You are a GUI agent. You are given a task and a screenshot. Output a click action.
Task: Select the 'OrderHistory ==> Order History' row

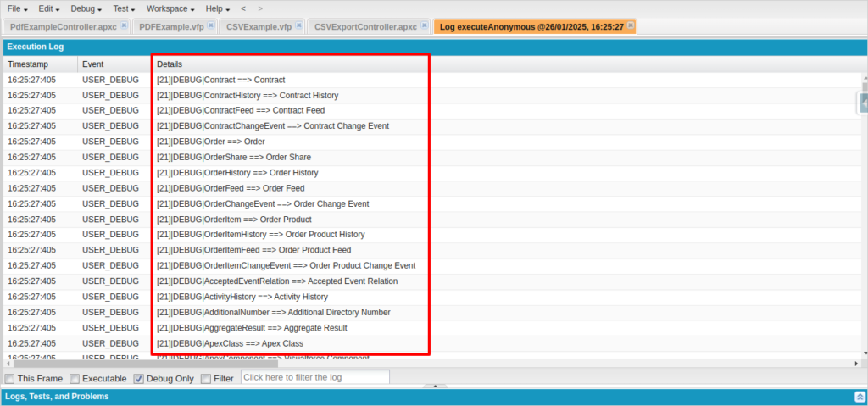[x=432, y=173]
